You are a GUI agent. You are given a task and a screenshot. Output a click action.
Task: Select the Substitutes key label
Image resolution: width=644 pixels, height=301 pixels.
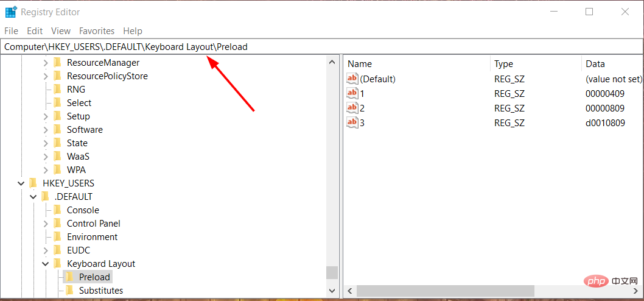(101, 290)
